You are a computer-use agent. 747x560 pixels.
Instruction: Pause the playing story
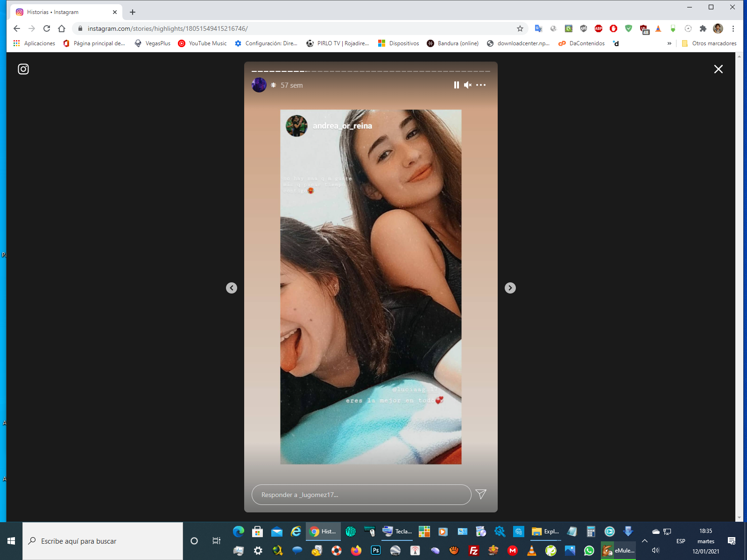tap(456, 85)
